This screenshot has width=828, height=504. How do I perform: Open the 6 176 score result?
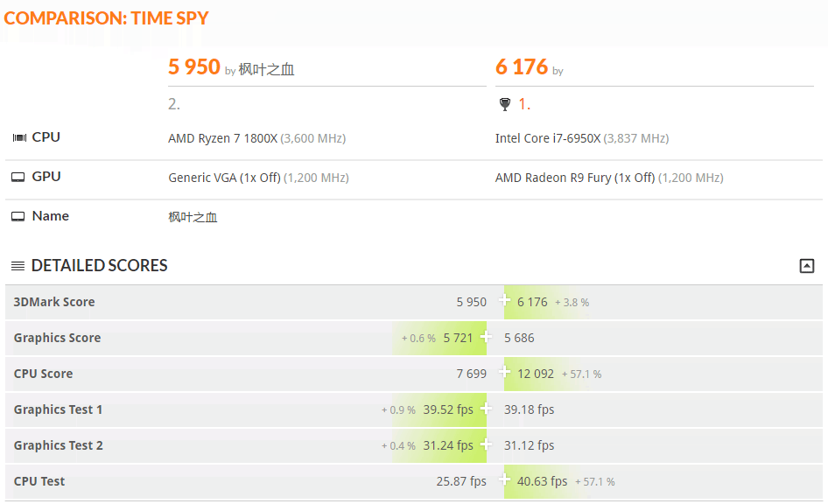tap(521, 67)
